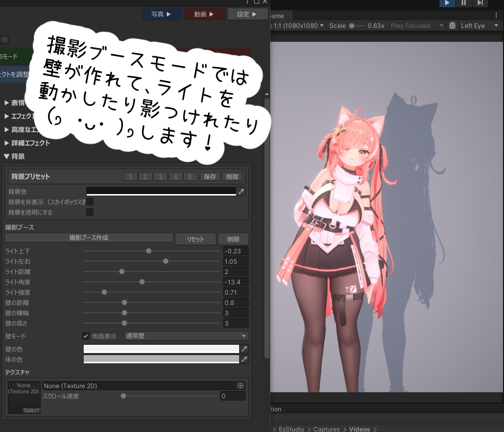Viewport: 504px width, 432px height.
Task: Switch to the Game tab
Action: 277,15
